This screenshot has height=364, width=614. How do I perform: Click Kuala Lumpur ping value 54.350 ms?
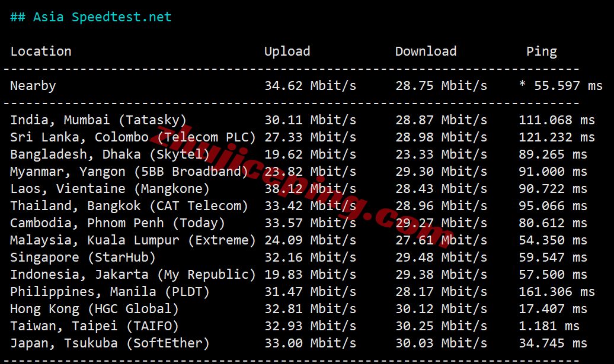[553, 240]
